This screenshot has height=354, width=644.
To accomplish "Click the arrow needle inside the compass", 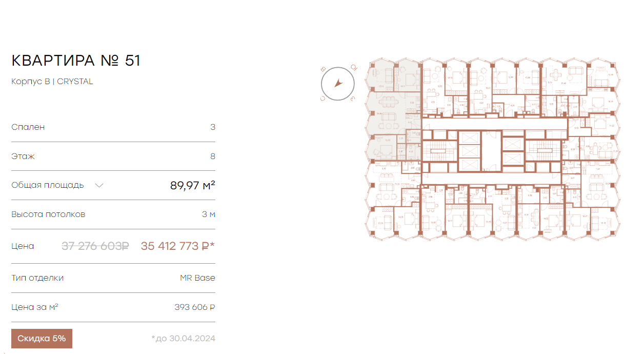I will pyautogui.click(x=337, y=83).
